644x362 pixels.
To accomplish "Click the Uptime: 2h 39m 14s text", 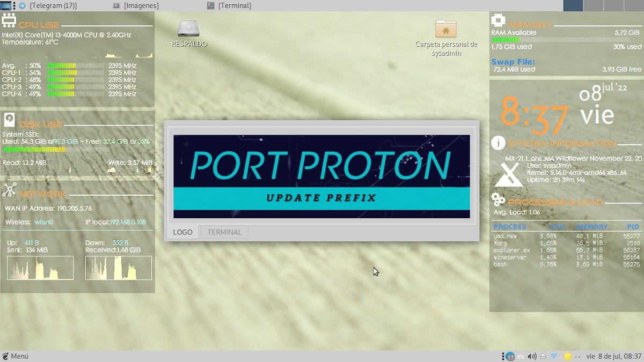I will (x=556, y=180).
